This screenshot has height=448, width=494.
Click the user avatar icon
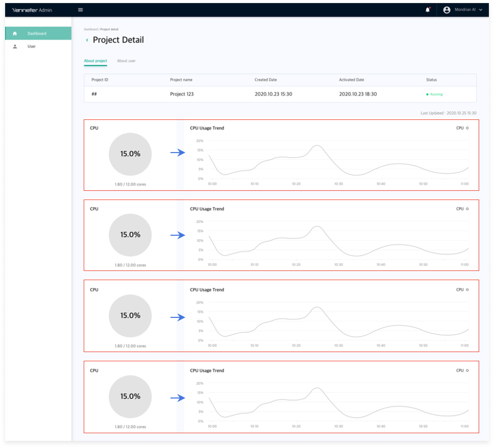pos(447,10)
